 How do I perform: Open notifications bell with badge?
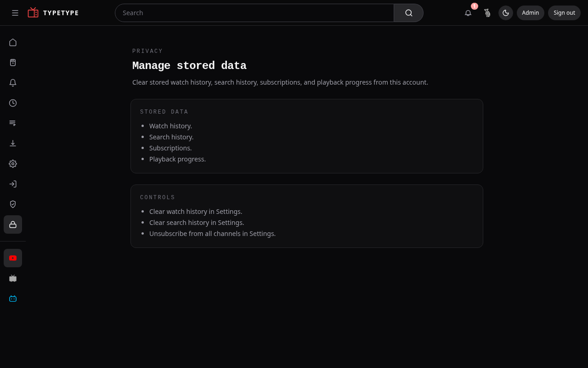point(468,13)
